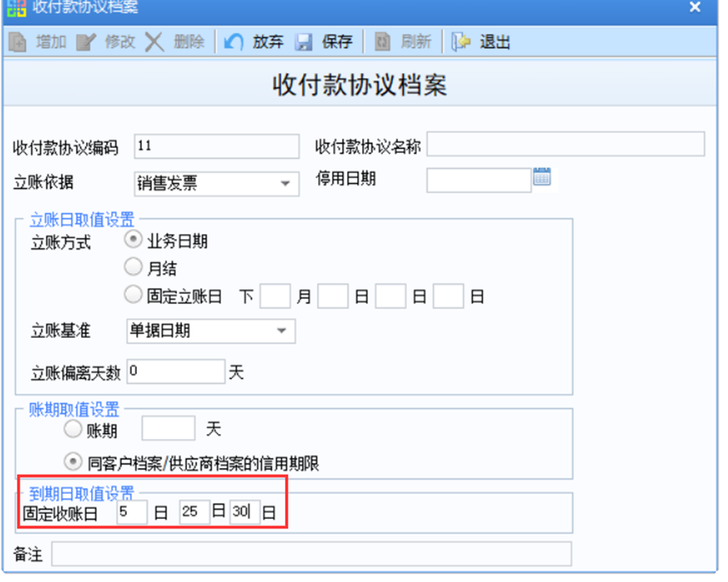This screenshot has height=582, width=728.
Task: Click the 账期 days input field
Action: tap(168, 428)
